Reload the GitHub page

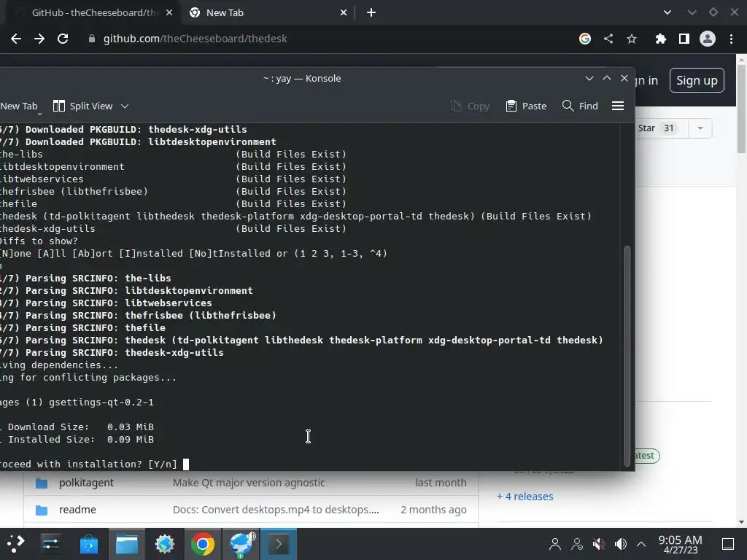pos(63,39)
